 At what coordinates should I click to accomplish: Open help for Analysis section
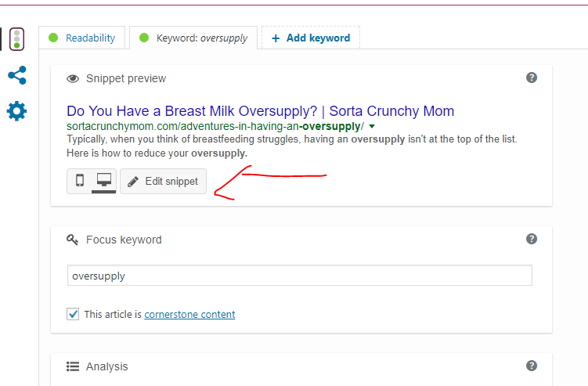tap(532, 366)
